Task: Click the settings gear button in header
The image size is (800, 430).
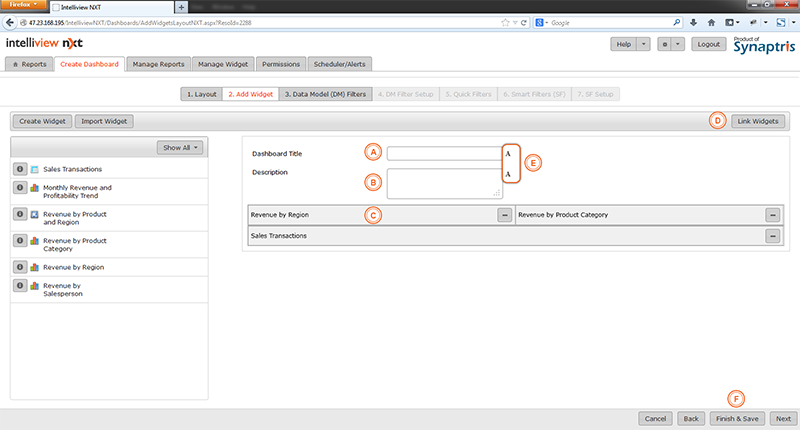Action: [x=664, y=44]
